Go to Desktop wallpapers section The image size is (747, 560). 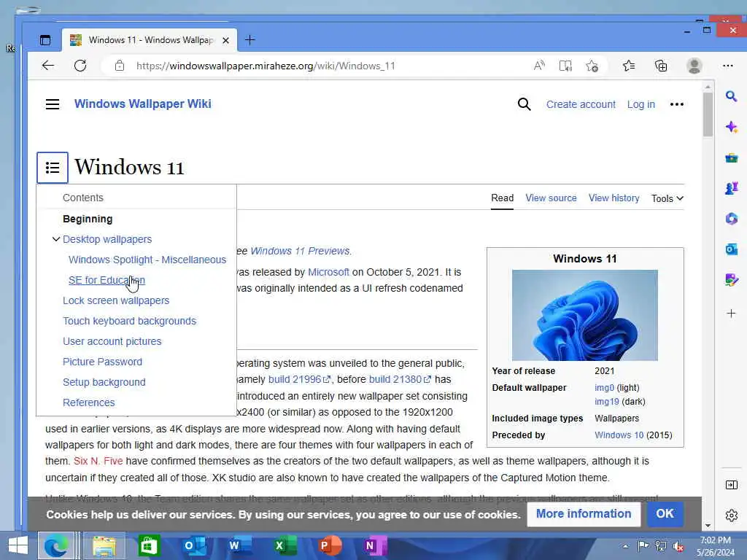[x=107, y=239]
